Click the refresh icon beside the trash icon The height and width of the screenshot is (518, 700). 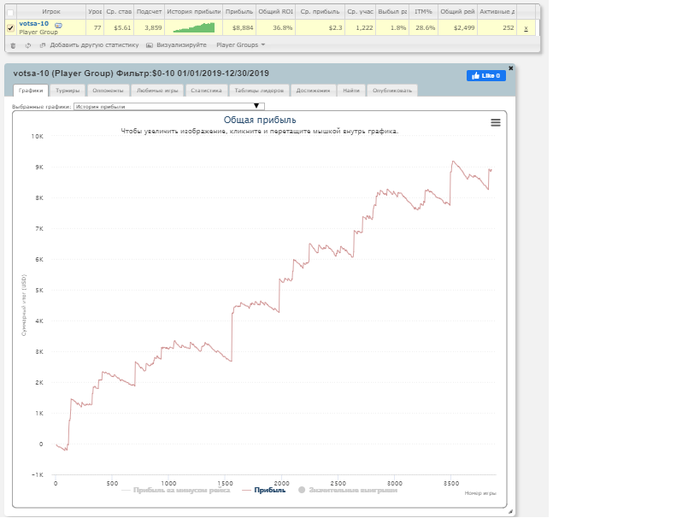[28, 46]
